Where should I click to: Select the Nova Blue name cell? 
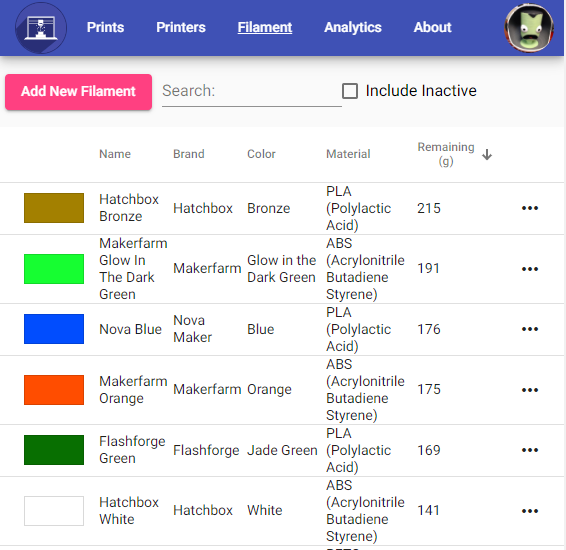click(x=130, y=329)
